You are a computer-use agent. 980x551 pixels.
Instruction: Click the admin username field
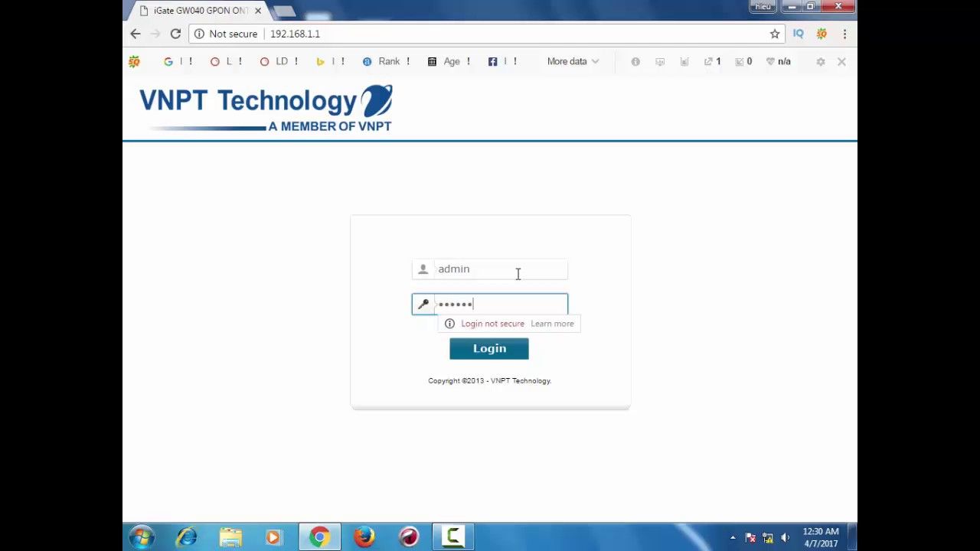(490, 269)
